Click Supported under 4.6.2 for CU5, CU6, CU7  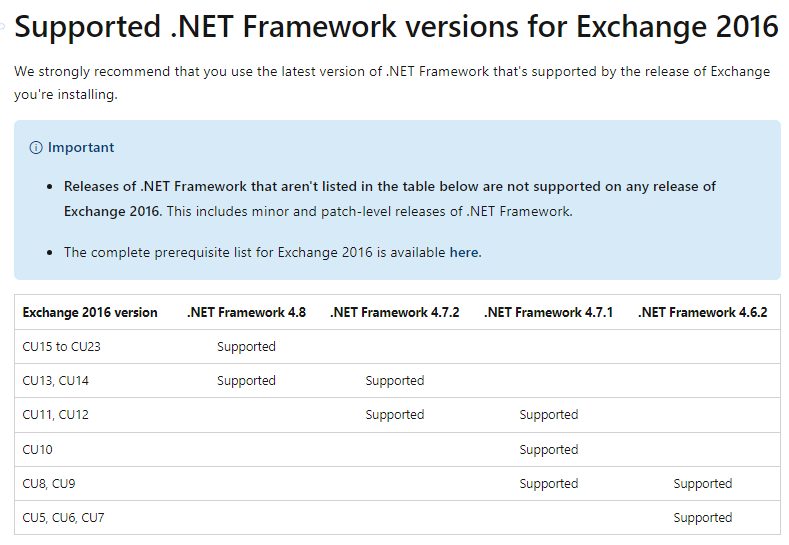pyautogui.click(x=702, y=517)
